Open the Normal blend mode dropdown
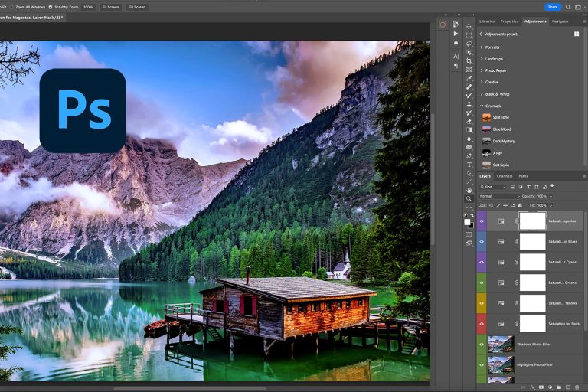 pos(499,196)
